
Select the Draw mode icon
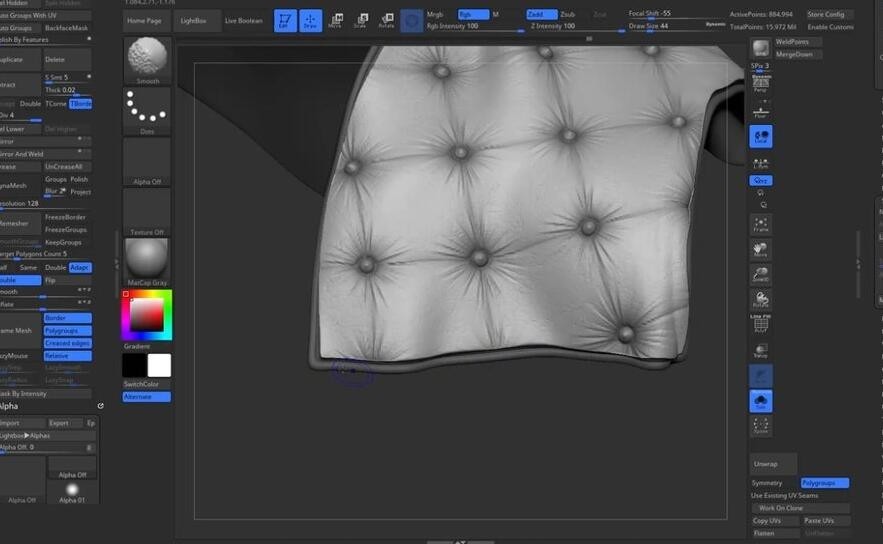[x=310, y=21]
